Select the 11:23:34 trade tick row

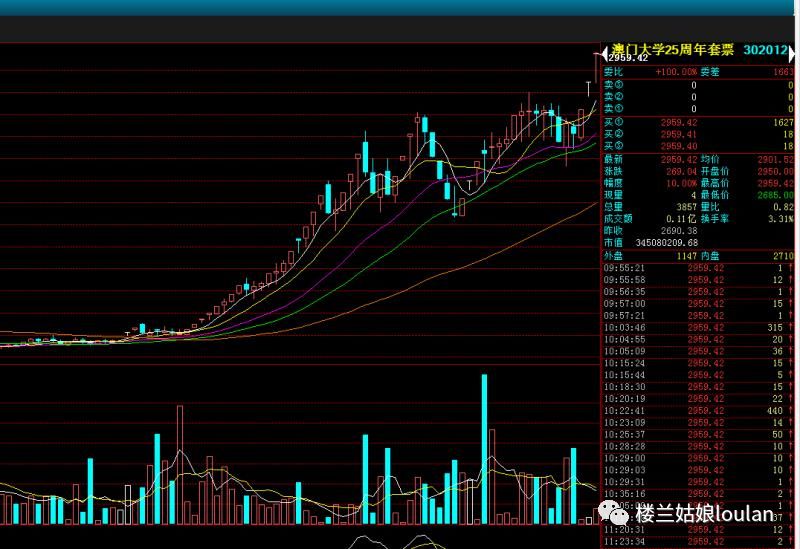(x=698, y=541)
